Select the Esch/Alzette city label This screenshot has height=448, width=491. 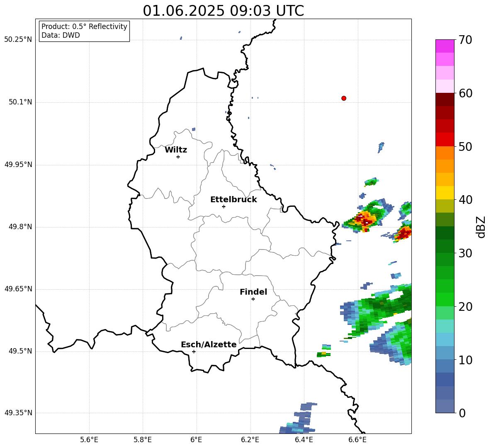click(x=209, y=344)
